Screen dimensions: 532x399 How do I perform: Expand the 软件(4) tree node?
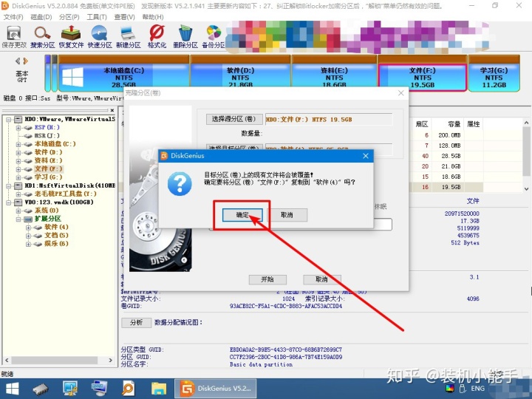28,228
